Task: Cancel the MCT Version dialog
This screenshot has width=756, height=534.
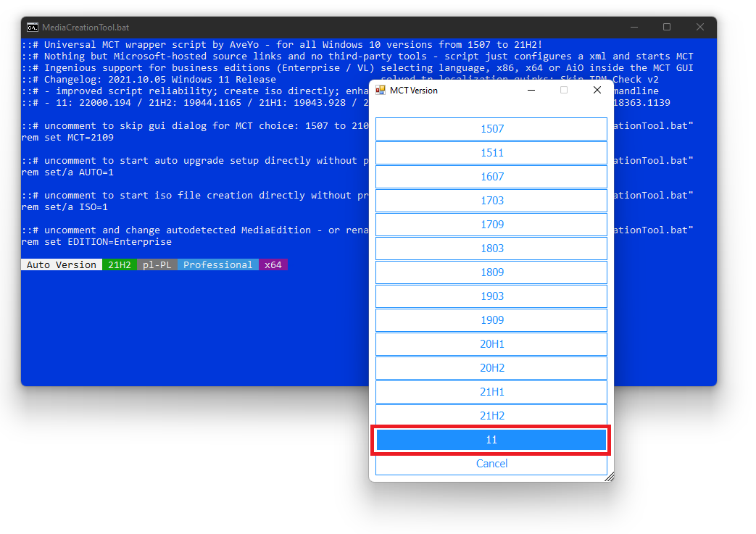Action: tap(491, 464)
